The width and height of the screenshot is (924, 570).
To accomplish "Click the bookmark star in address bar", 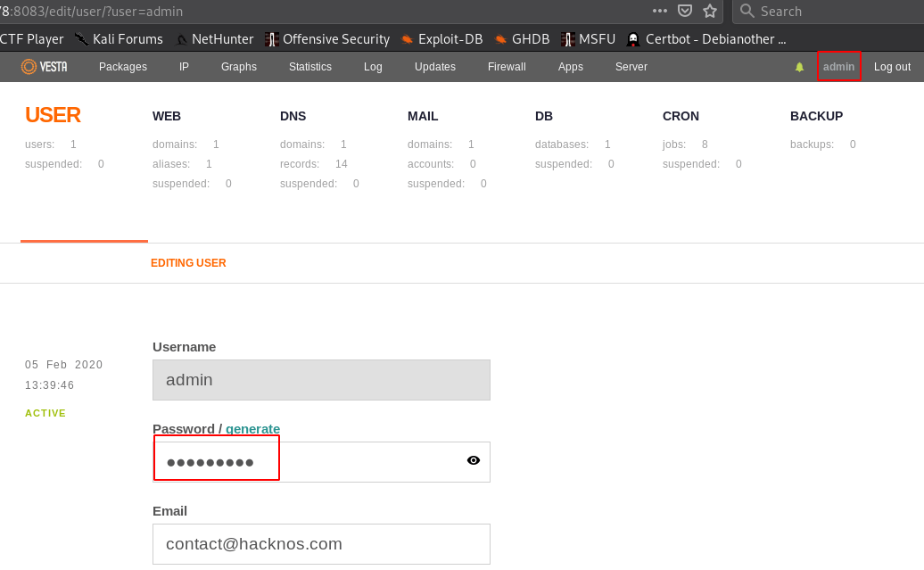I will pyautogui.click(x=708, y=11).
